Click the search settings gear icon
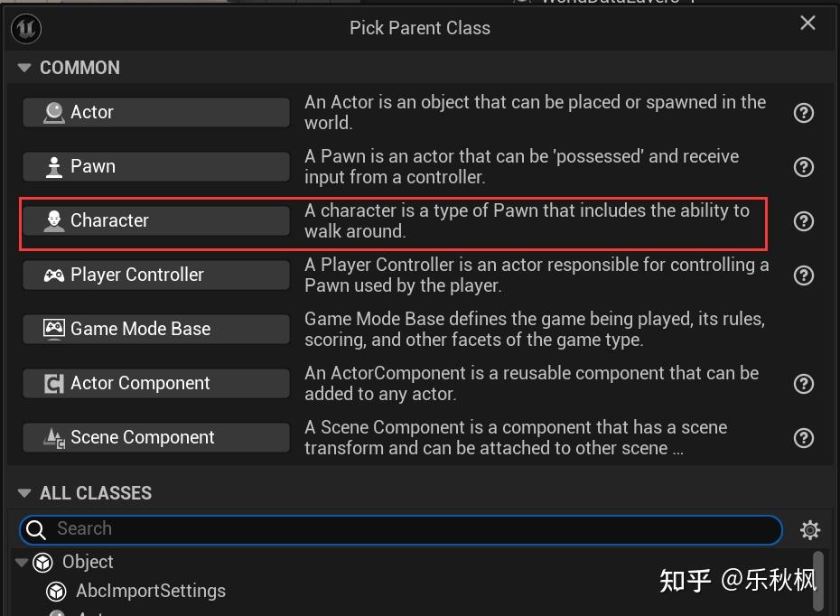This screenshot has width=840, height=616. pos(810,529)
